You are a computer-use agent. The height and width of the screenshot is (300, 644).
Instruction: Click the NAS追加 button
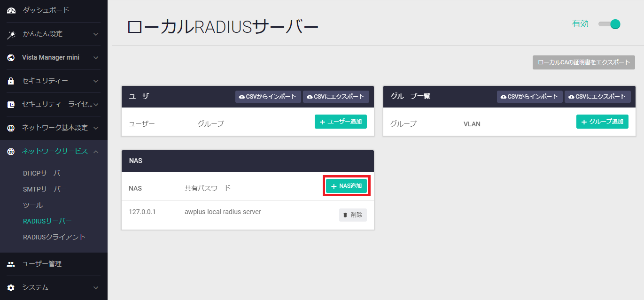pyautogui.click(x=347, y=186)
